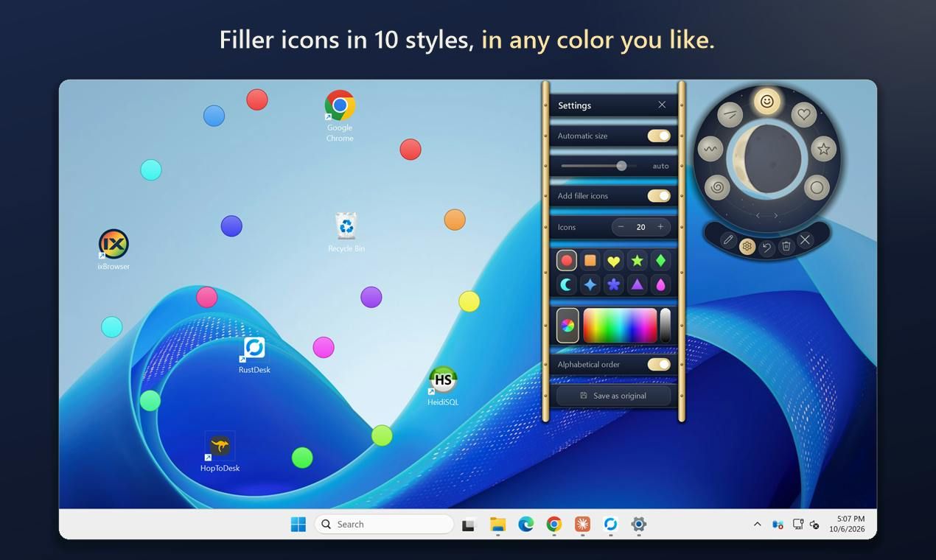Disable the Alphabetical order switch
Image resolution: width=936 pixels, height=560 pixels.
659,365
